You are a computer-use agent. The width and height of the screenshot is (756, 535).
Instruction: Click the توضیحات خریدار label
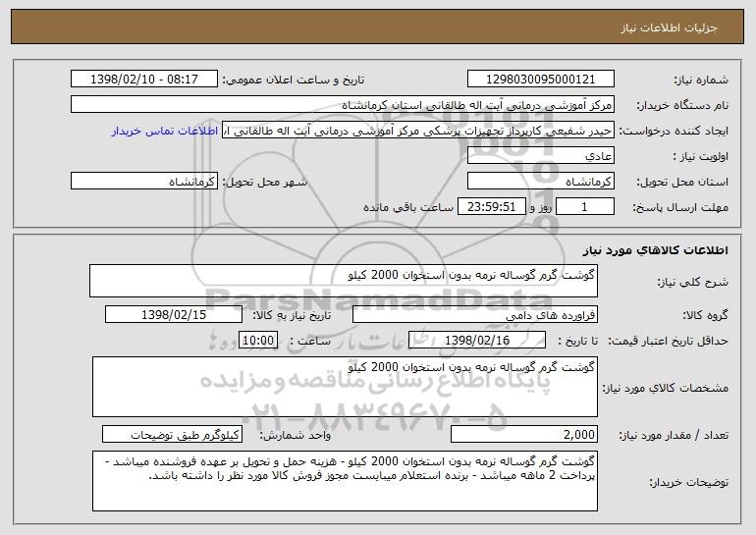(688, 482)
